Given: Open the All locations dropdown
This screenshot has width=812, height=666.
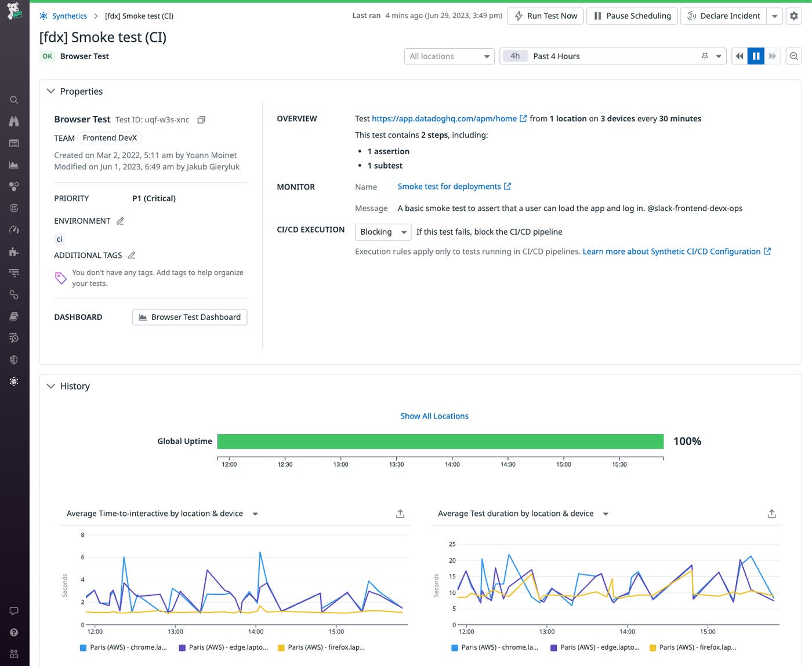Looking at the screenshot, I should click(449, 56).
